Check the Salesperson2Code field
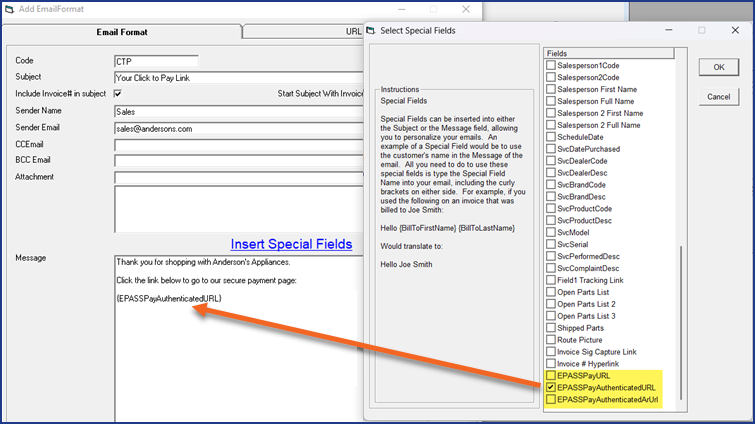Viewport: 755px width, 424px height. click(x=551, y=77)
